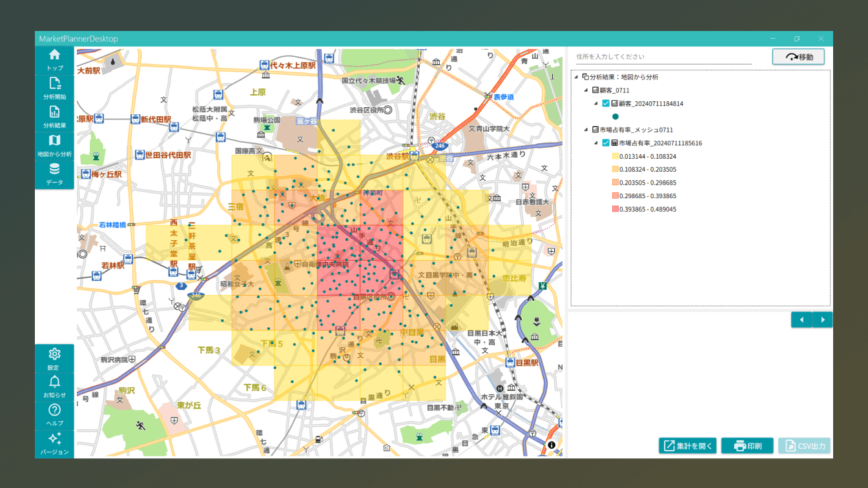868x488 pixels.
Task: Toggle the 市場占有率_20240711185616 layer checkbox
Action: click(x=606, y=143)
